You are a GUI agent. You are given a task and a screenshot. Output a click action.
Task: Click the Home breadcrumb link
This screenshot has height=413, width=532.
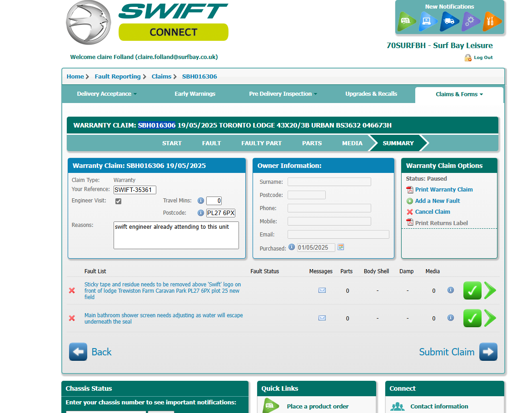75,77
